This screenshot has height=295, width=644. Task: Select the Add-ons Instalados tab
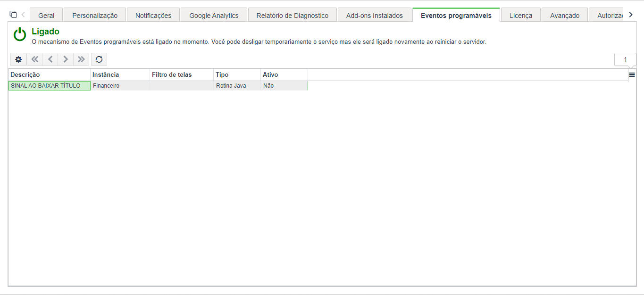pyautogui.click(x=375, y=16)
